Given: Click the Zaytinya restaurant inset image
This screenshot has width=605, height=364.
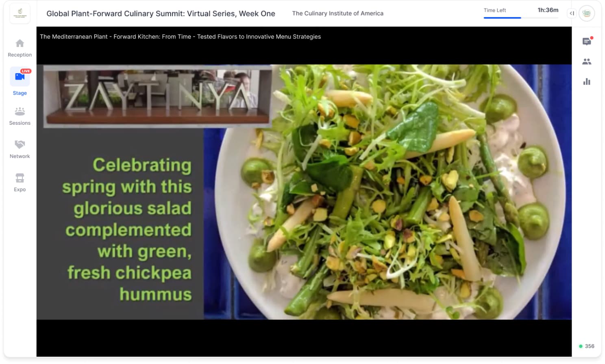Looking at the screenshot, I should tap(158, 96).
